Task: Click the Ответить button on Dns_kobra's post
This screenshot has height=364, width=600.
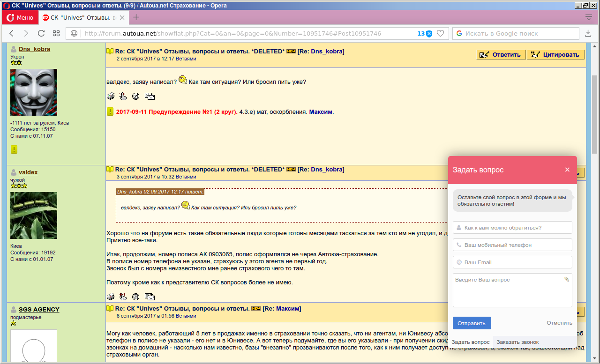Action: coord(501,54)
